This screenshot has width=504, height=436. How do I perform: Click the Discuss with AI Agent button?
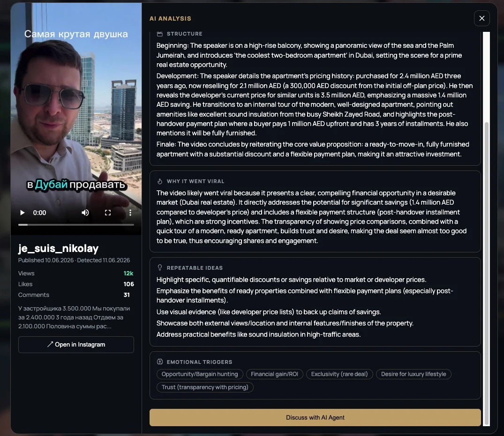pos(315,417)
